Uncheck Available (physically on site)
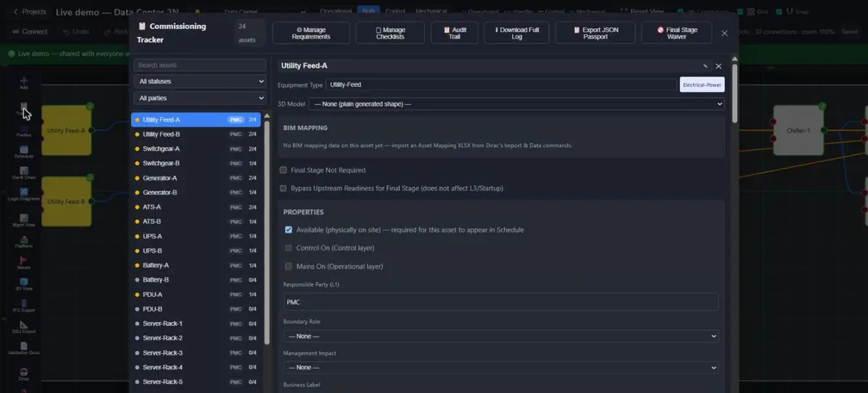 (x=289, y=229)
